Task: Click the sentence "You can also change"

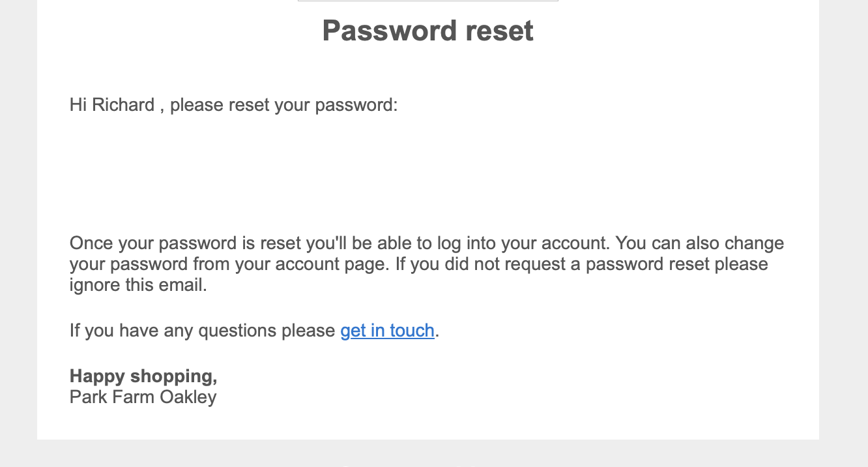Action: pyautogui.click(x=699, y=244)
